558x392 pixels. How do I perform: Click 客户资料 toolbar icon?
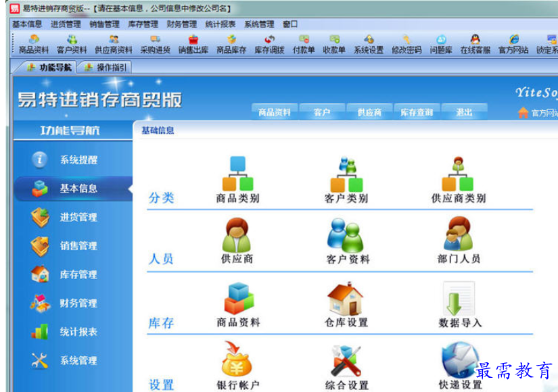click(x=72, y=44)
